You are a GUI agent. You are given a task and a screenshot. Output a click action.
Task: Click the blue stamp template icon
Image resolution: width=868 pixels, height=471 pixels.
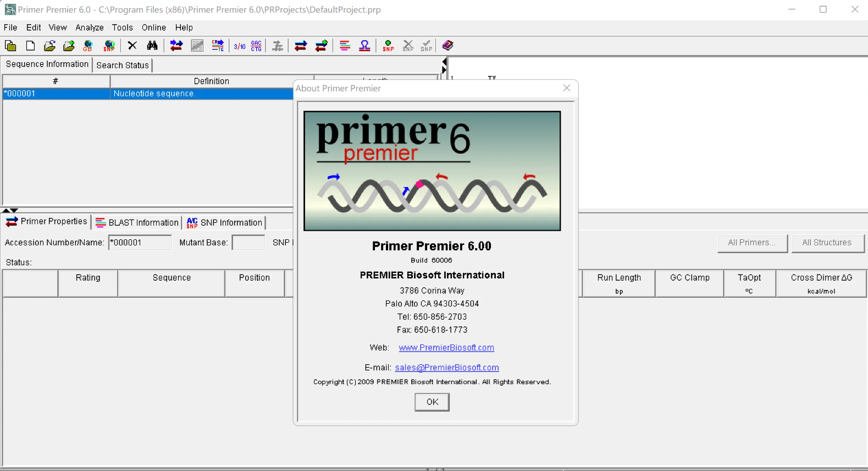pos(364,46)
